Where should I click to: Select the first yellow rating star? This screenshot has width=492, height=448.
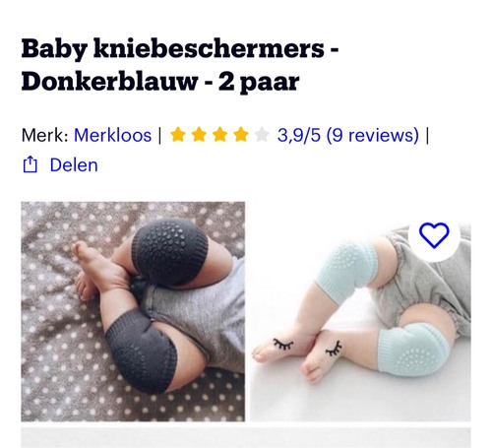(178, 135)
